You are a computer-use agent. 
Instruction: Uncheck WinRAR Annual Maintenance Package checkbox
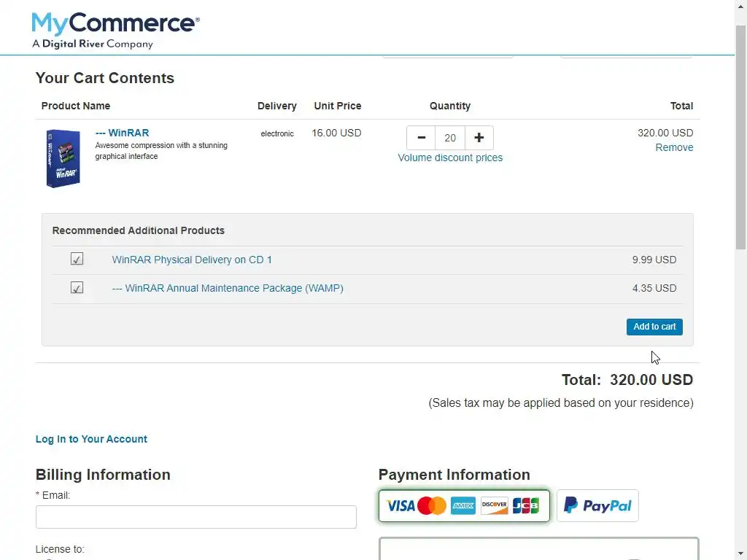pos(77,287)
